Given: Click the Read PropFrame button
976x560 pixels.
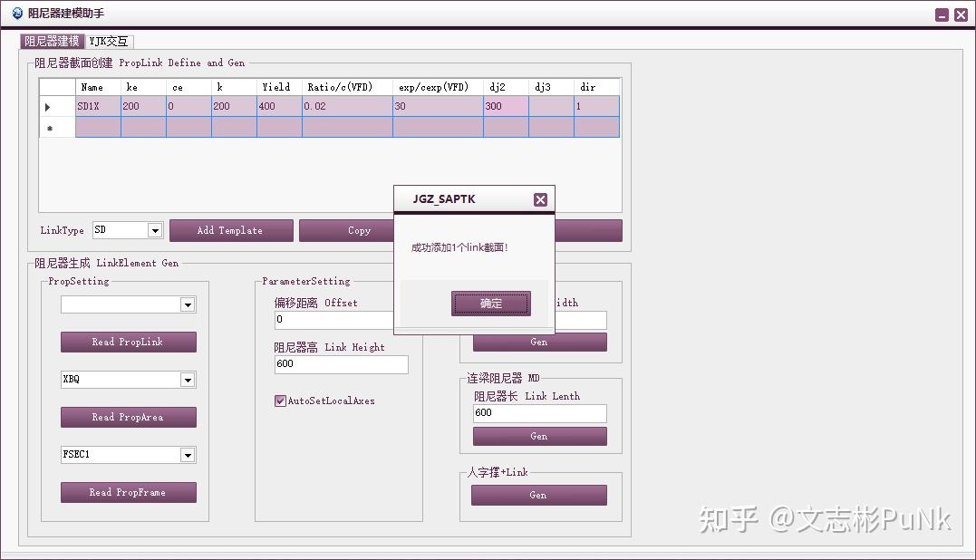Looking at the screenshot, I should [x=128, y=492].
